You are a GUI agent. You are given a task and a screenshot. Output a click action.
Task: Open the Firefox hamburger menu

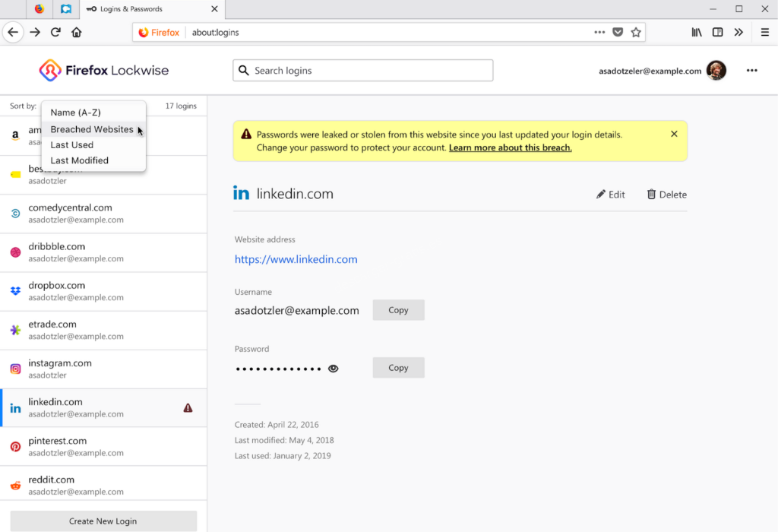pos(764,33)
